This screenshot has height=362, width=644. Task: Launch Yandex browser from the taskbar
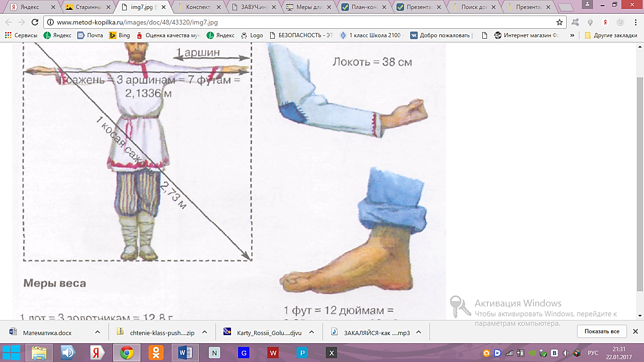tap(98, 353)
